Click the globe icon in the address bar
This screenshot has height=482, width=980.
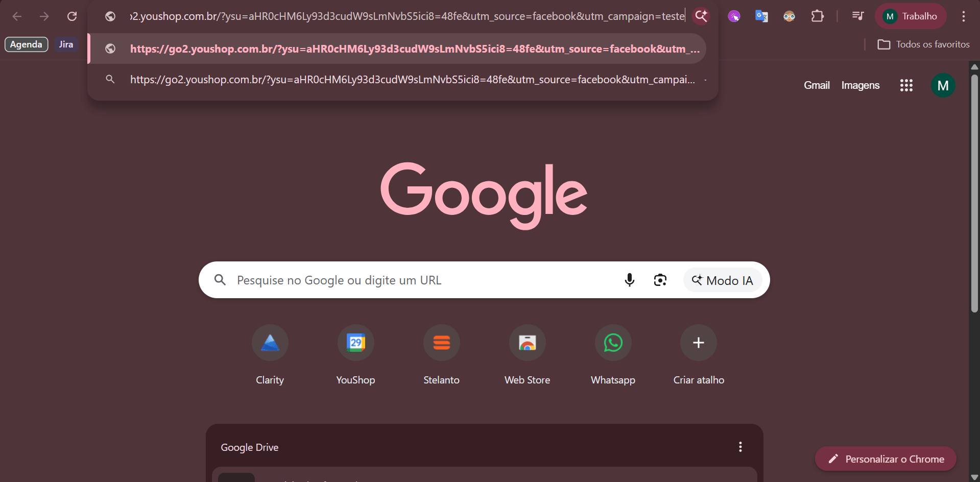tap(110, 16)
